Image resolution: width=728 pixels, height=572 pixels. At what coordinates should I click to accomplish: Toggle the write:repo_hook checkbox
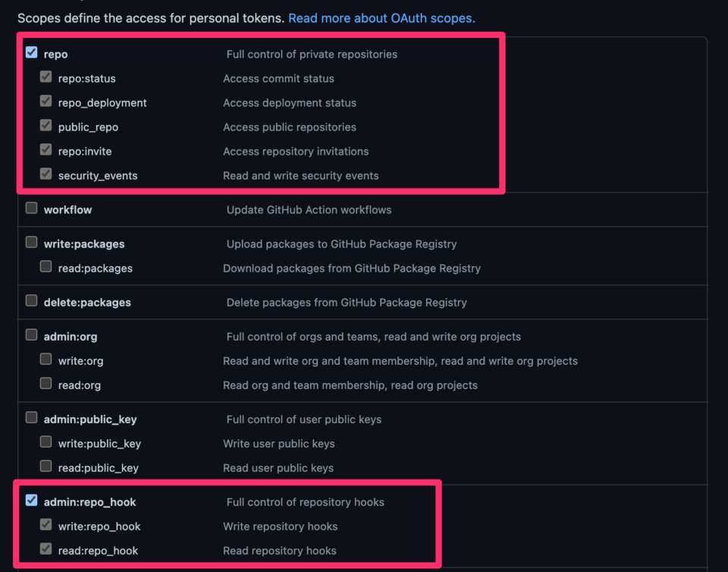[46, 524]
